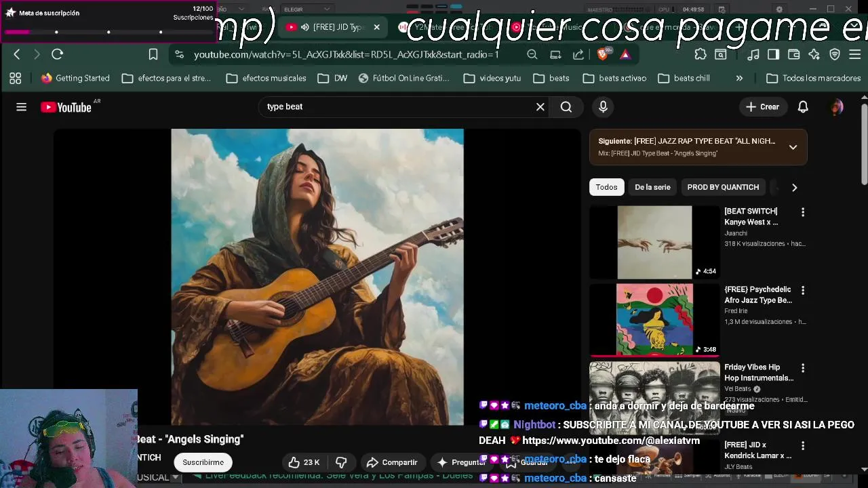Open Brave Rewards triangle icon

tap(625, 54)
